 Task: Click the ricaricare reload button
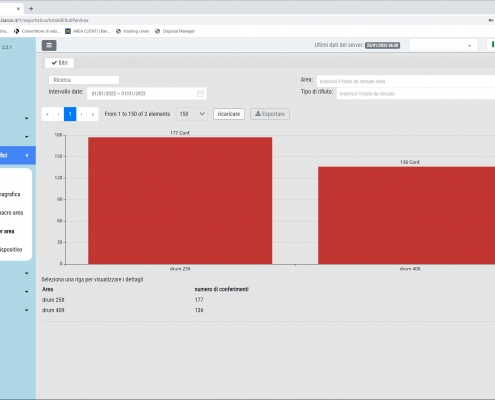pos(229,114)
